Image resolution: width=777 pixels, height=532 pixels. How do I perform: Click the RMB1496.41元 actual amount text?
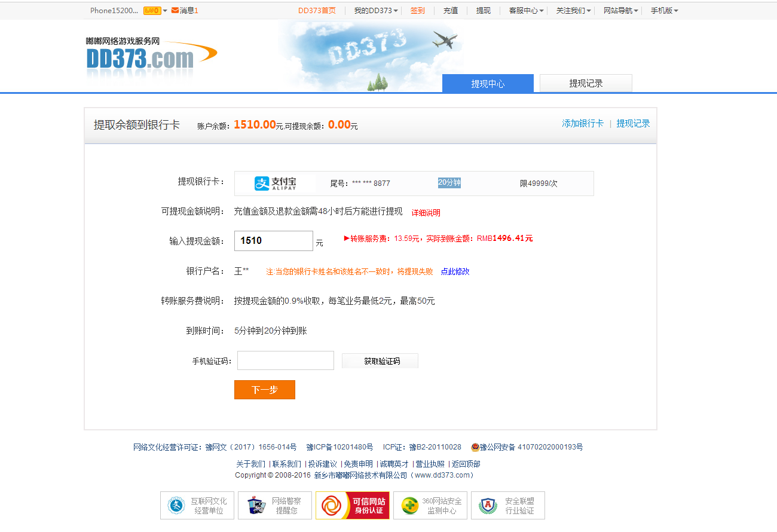505,239
